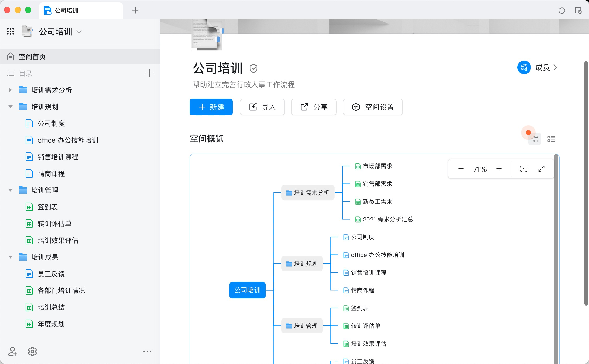Viewport: 589px width, 364px height.
Task: Click 空间设置 button
Action: 373,107
